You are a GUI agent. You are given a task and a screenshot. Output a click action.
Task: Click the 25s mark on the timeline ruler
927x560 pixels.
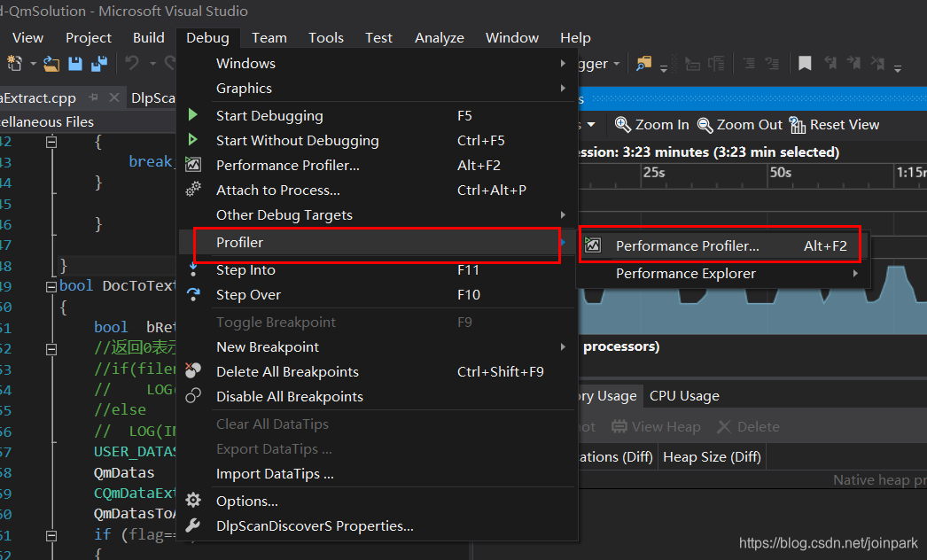point(654,173)
